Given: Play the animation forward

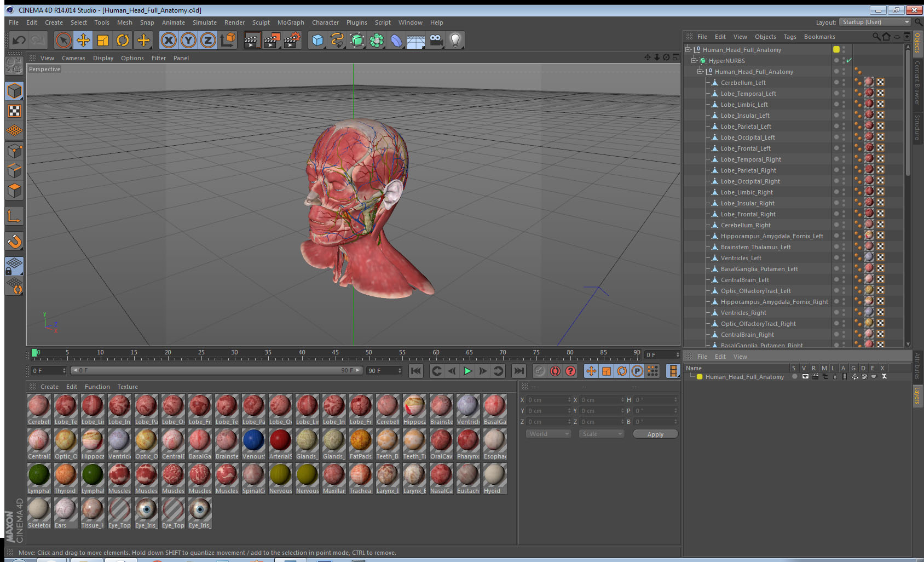Looking at the screenshot, I should [x=467, y=371].
